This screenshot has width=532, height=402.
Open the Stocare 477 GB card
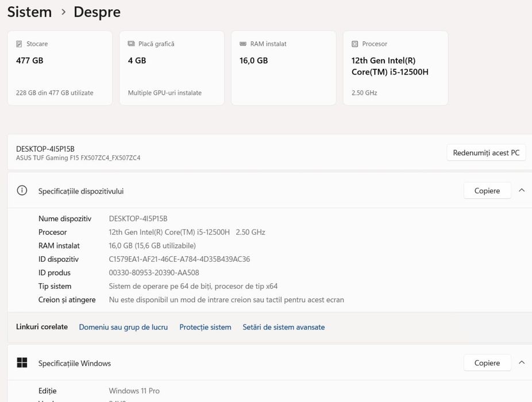point(60,68)
